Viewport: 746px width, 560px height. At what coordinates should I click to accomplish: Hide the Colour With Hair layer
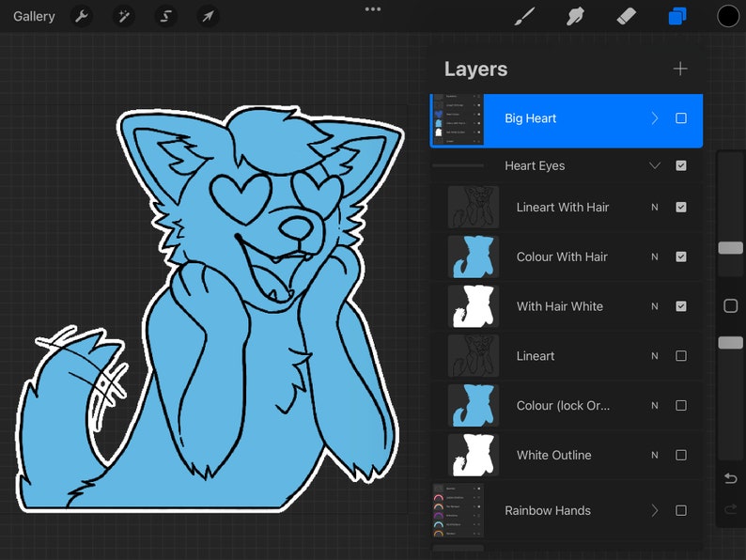pos(681,257)
